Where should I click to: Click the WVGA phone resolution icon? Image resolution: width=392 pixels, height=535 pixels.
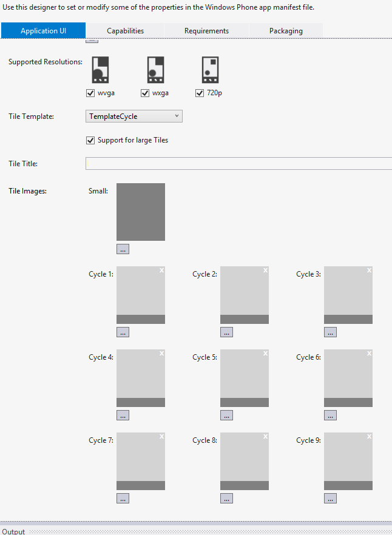point(100,70)
